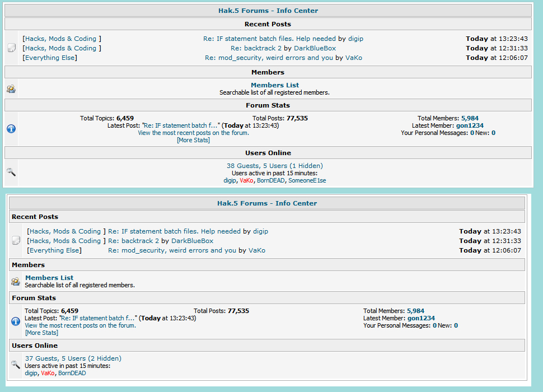Click the members icon in lower panel
Screen dimensions: 543x392
16,282
